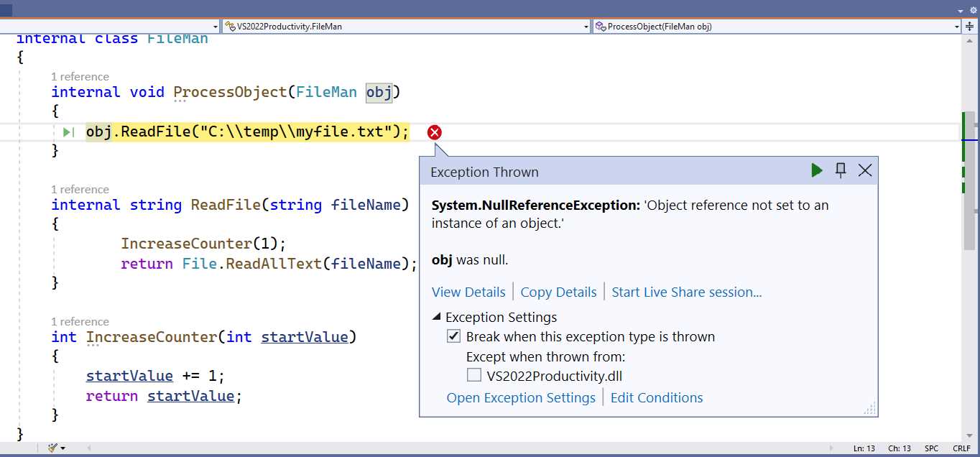Click the green Run To Click arrow beside obj.ReadFile
The width and height of the screenshot is (980, 457).
pos(68,132)
